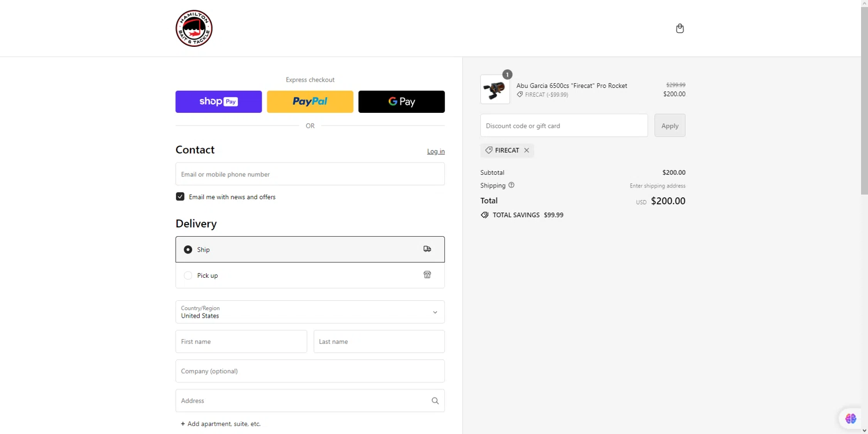The height and width of the screenshot is (434, 868).
Task: Click the product name Abu Garcia 6500cs text
Action: (x=572, y=86)
